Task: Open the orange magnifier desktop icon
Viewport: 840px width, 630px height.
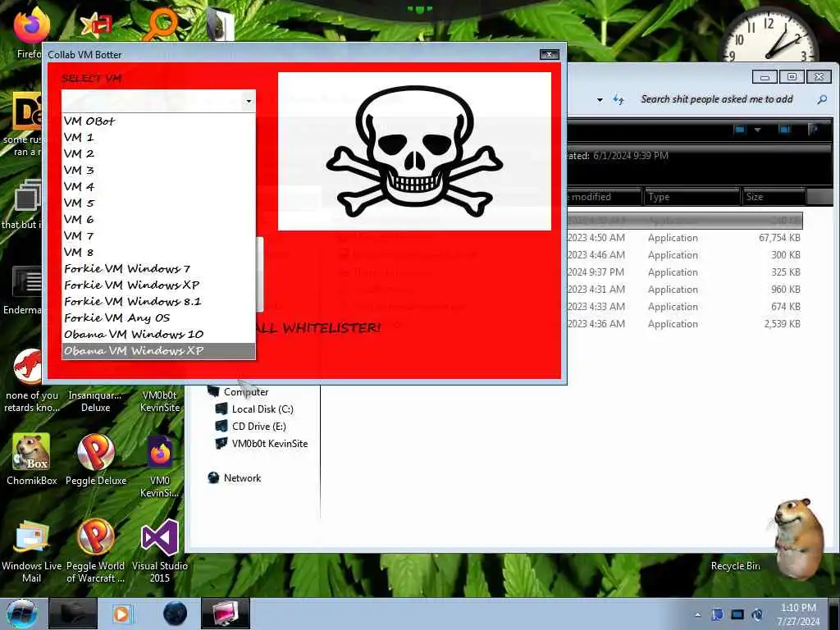Action: 162,24
